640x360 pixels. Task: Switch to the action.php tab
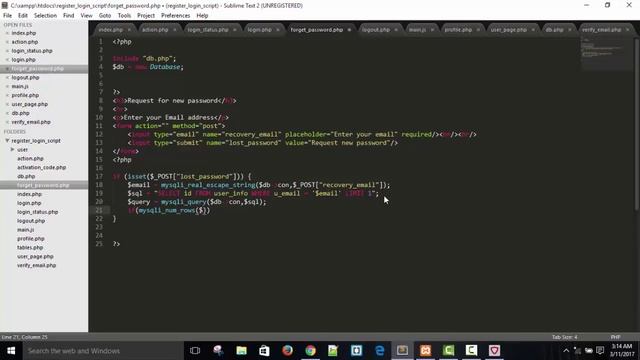click(x=155, y=30)
